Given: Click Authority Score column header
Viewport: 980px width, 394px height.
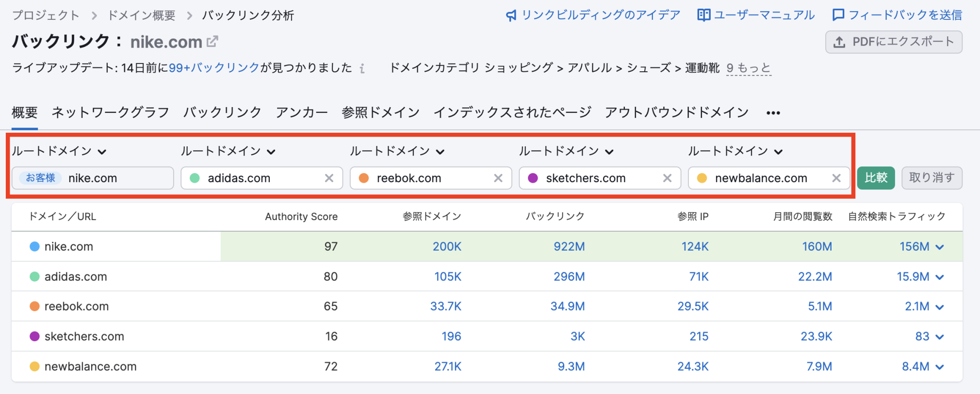Looking at the screenshot, I should coord(301,217).
